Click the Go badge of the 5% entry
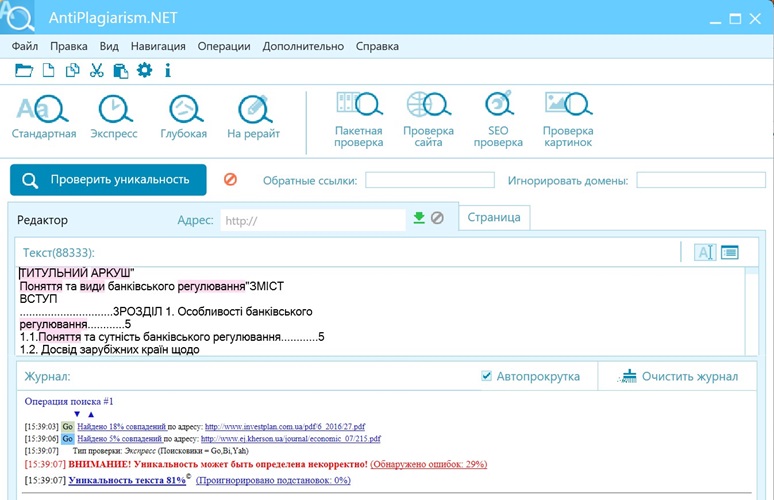Viewport: 774px width, 500px height. (x=68, y=439)
